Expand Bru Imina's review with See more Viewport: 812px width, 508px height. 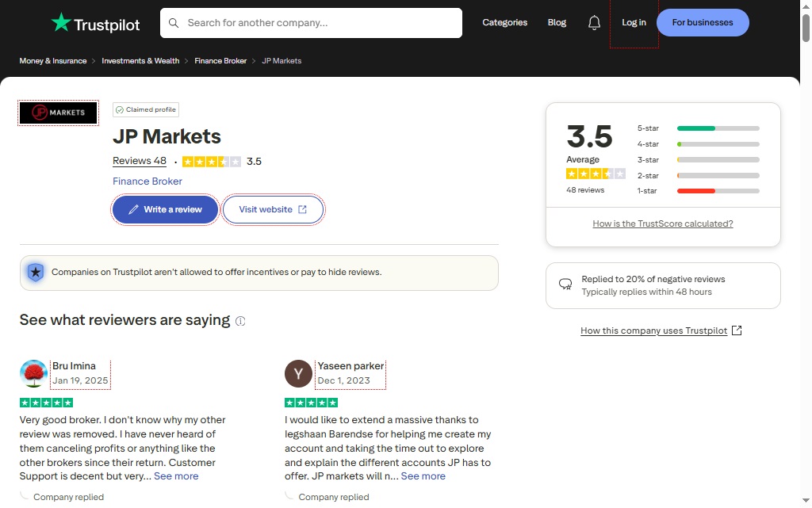(176, 476)
